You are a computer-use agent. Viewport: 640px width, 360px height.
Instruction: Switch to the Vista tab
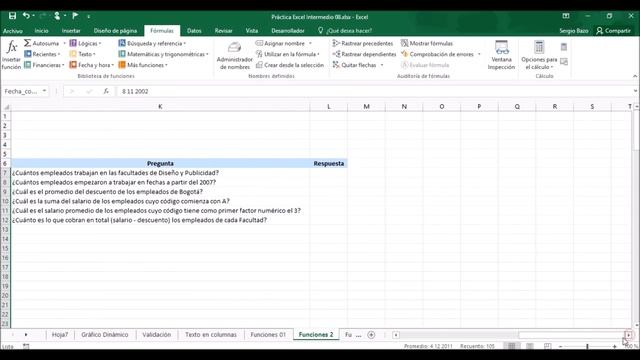coord(252,31)
